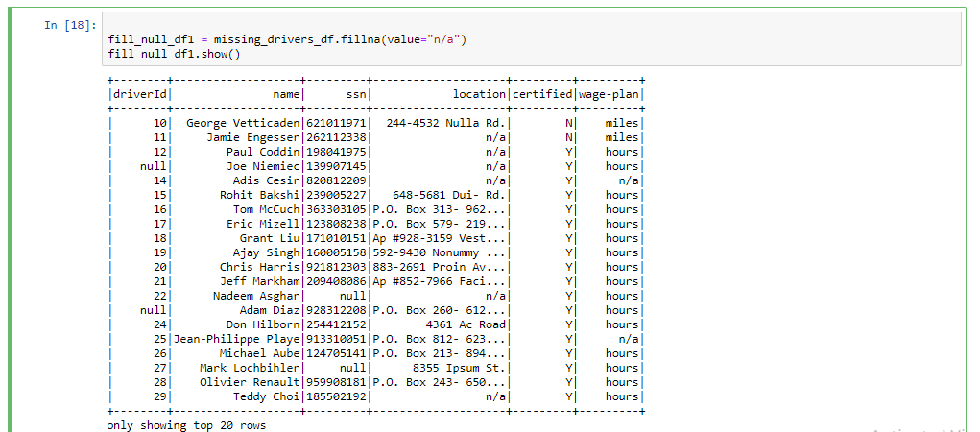This screenshot has width=980, height=432.
Task: Click the wage-plan column header in output
Action: (x=609, y=94)
